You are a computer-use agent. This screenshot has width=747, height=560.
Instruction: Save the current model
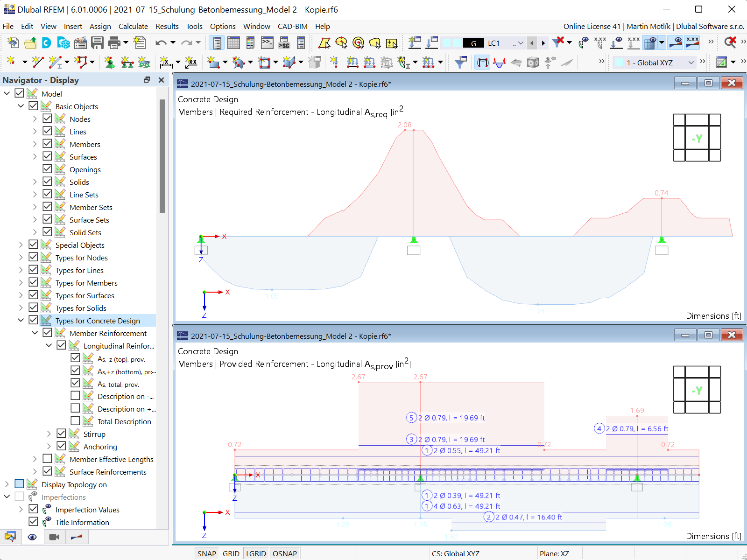(x=97, y=43)
